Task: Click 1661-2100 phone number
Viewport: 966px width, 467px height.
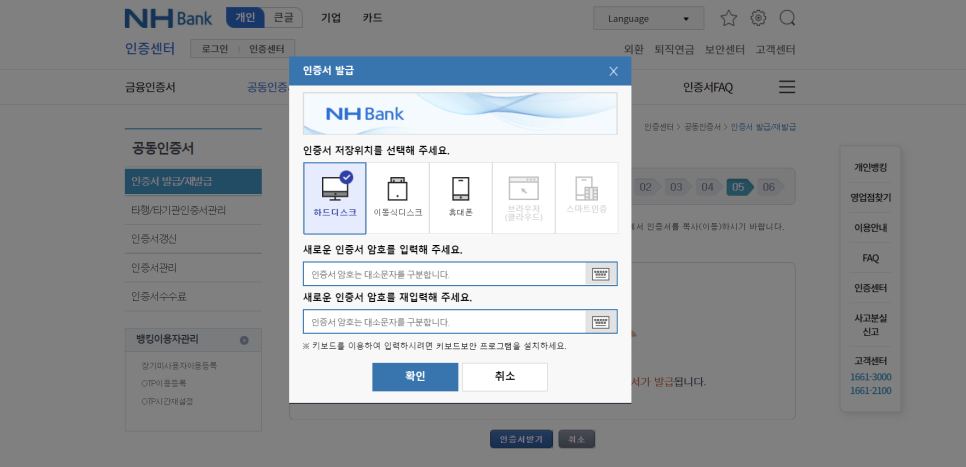Action: click(x=871, y=391)
